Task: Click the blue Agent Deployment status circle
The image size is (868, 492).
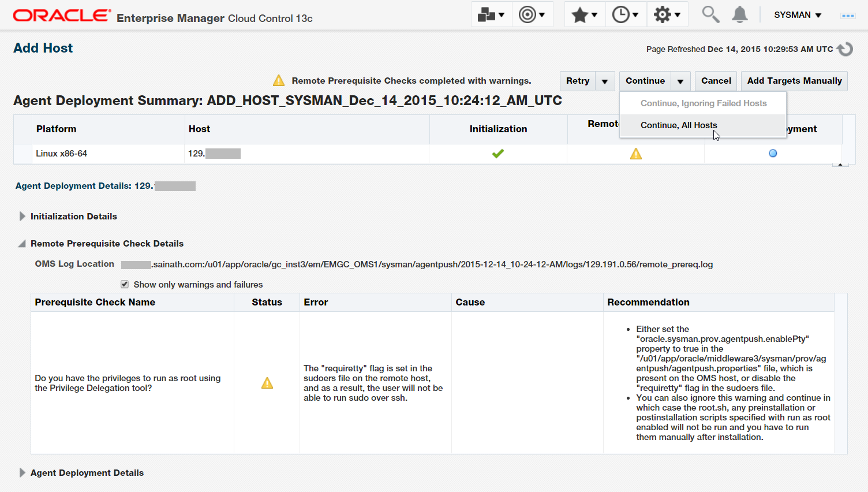Action: point(773,154)
